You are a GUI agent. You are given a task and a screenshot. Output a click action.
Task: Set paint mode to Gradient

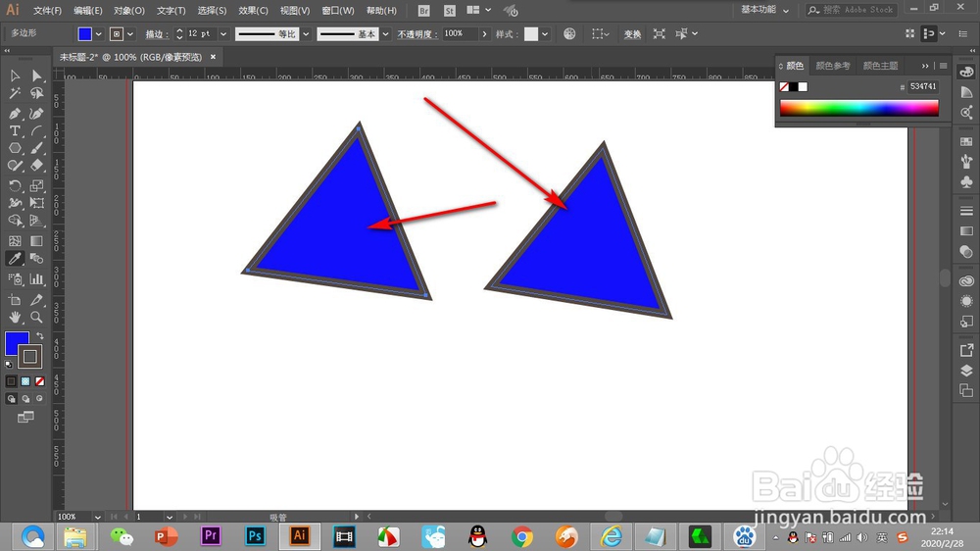pos(25,380)
